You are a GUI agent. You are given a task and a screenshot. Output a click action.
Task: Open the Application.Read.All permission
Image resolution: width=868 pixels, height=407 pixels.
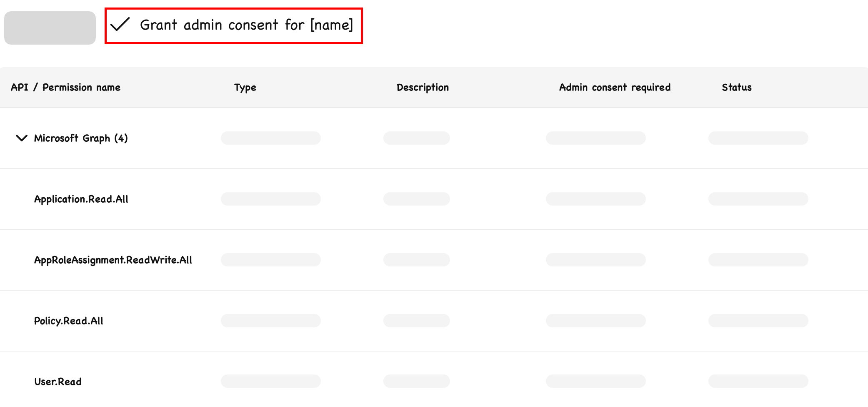(x=81, y=199)
